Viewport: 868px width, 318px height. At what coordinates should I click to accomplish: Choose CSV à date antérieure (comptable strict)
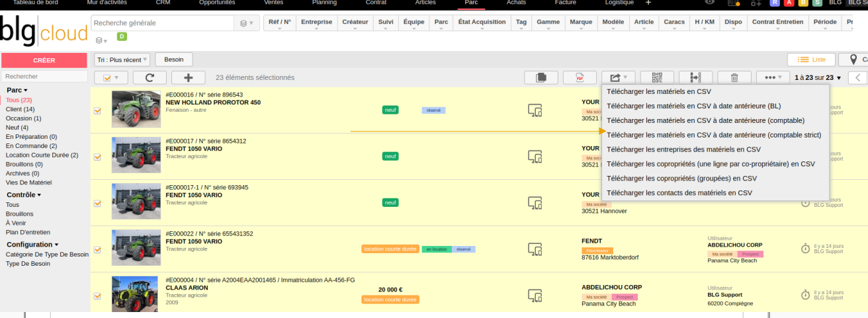click(715, 135)
